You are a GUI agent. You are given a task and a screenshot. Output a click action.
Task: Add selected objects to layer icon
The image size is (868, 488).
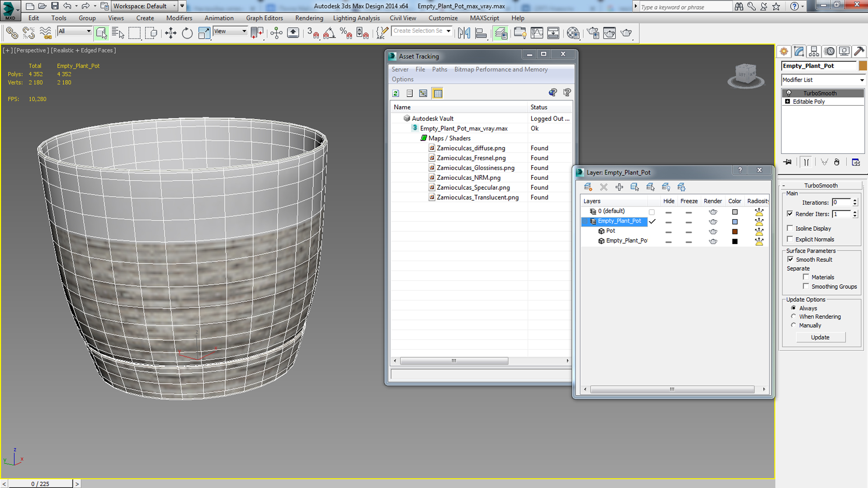(619, 187)
